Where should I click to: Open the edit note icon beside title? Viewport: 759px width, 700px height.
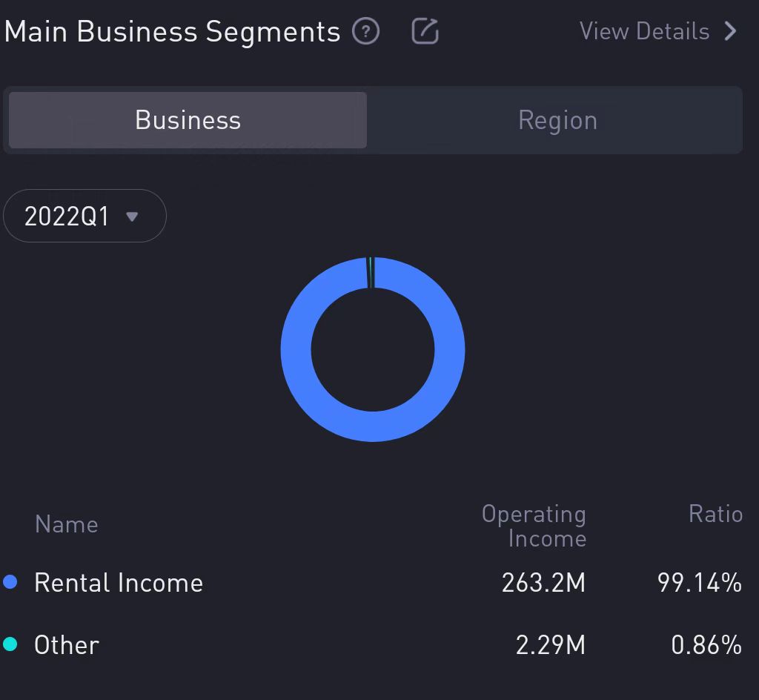point(425,32)
